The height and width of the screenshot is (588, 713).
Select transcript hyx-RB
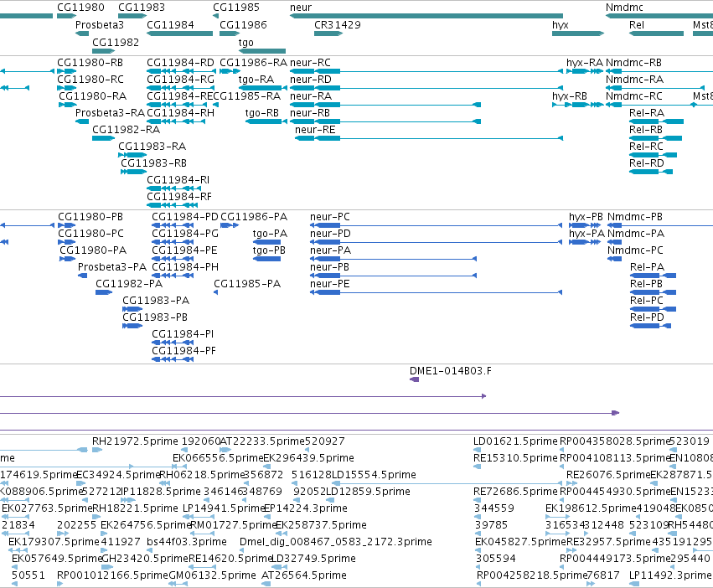[569, 96]
